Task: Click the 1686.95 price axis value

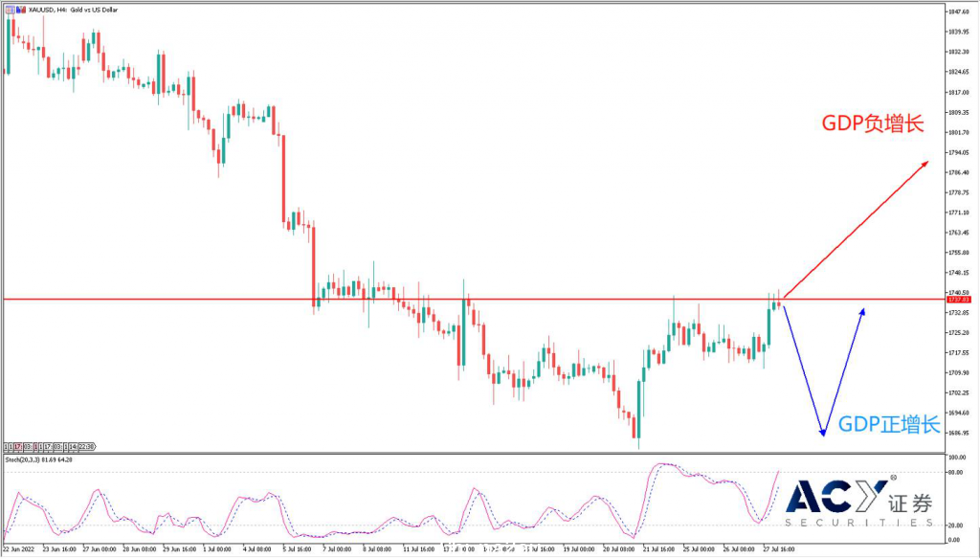Action: coord(959,433)
